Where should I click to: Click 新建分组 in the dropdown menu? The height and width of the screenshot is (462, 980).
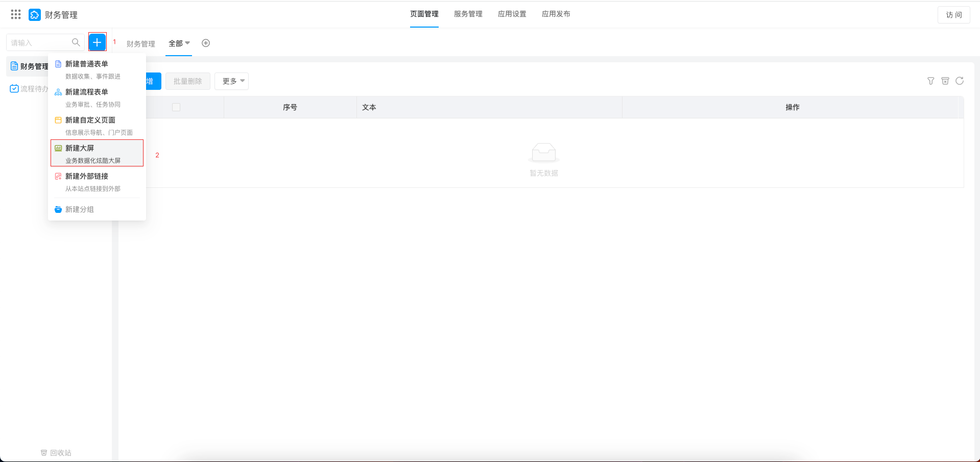coord(80,209)
